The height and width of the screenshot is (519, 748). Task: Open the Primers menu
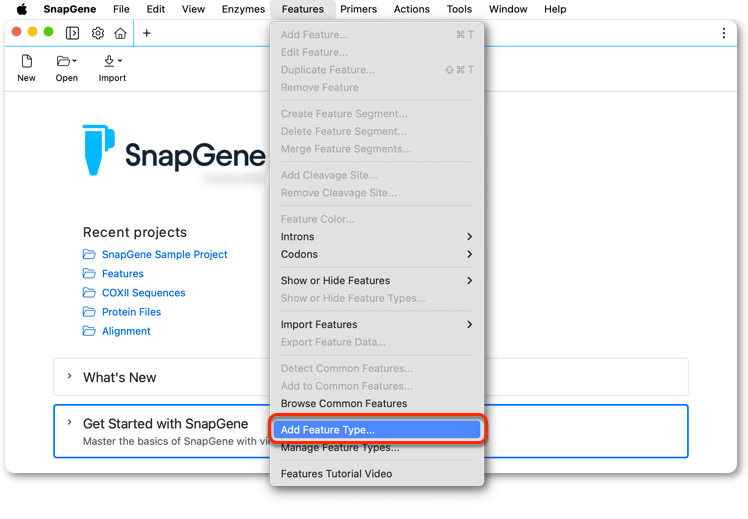[x=358, y=9]
